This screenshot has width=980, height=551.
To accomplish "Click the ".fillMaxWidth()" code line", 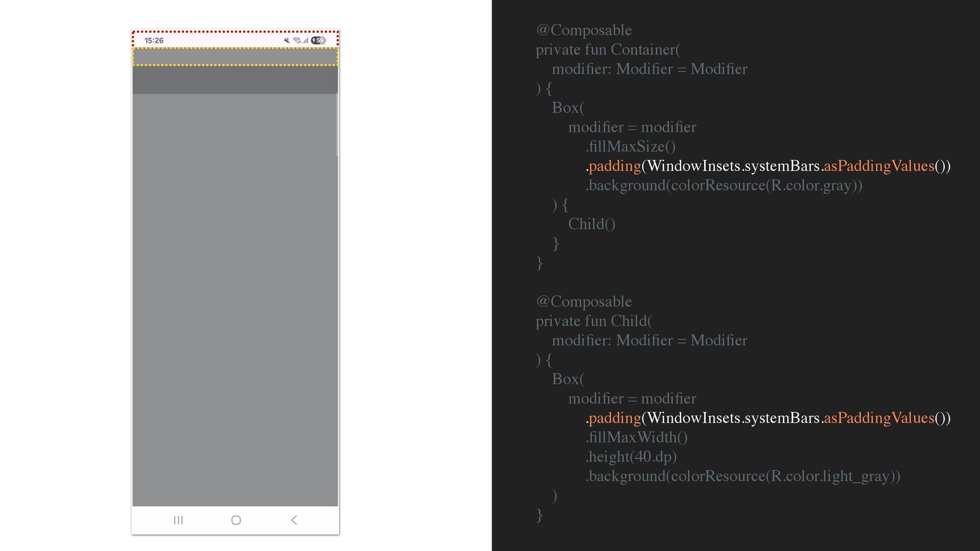I will point(636,437).
